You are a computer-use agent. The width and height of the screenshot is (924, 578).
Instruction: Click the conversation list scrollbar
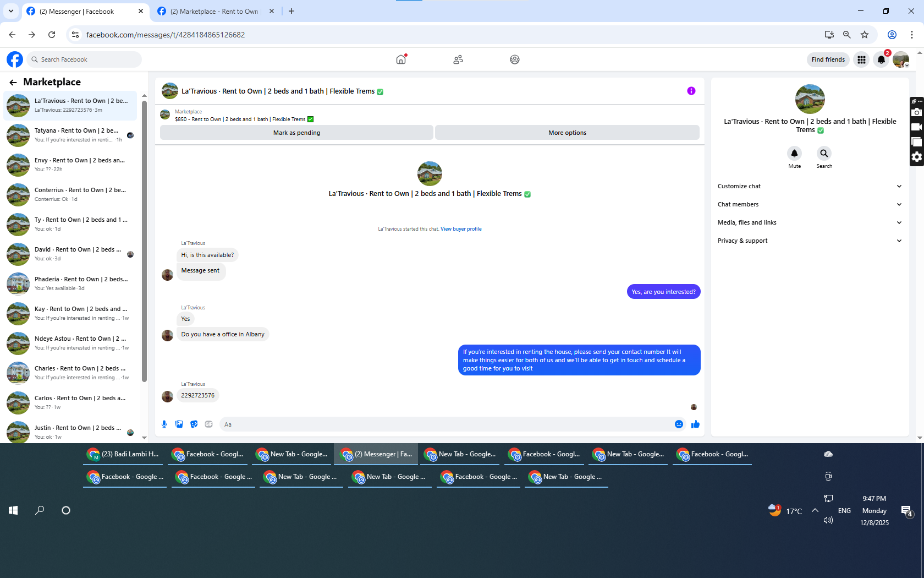click(x=144, y=241)
